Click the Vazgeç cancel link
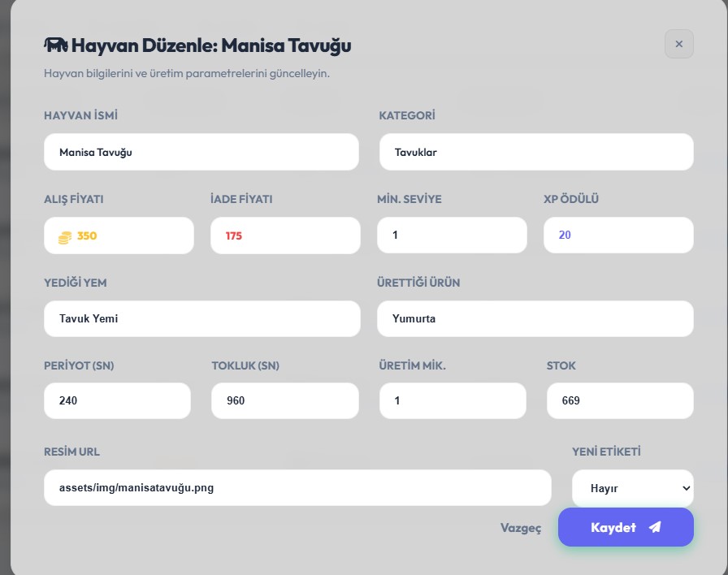This screenshot has width=728, height=575. coord(521,528)
